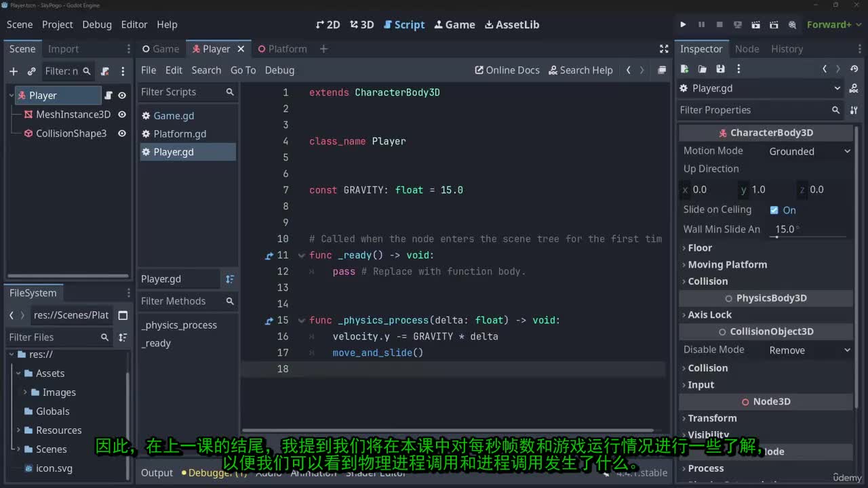This screenshot has width=868, height=488.
Task: Click the override icon on line 11
Action: [x=269, y=256]
